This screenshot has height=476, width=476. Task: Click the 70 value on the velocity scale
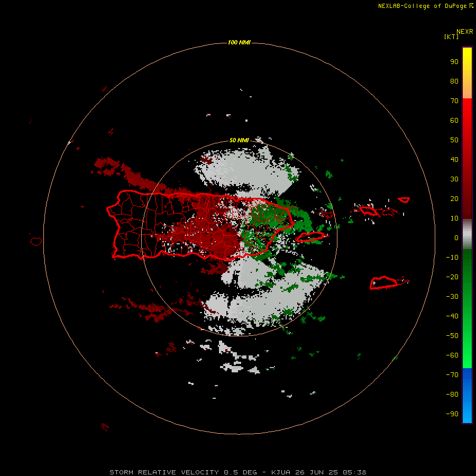(x=454, y=101)
